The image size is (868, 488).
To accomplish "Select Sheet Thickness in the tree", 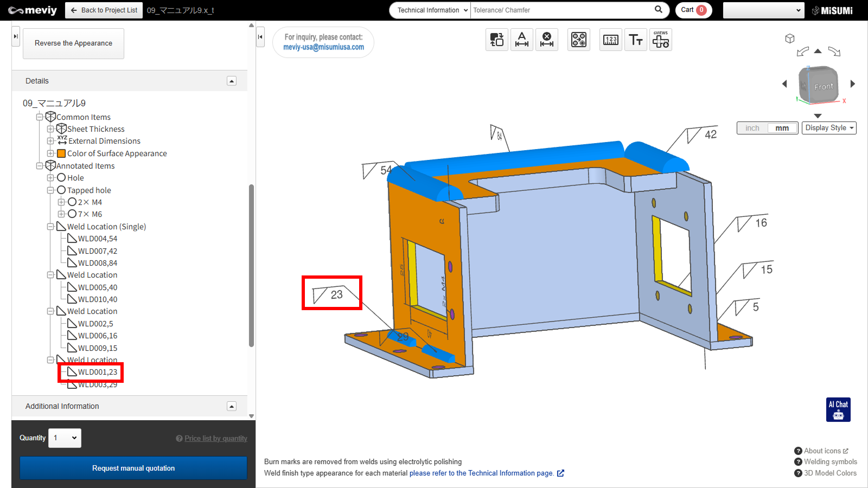I will click(x=95, y=129).
